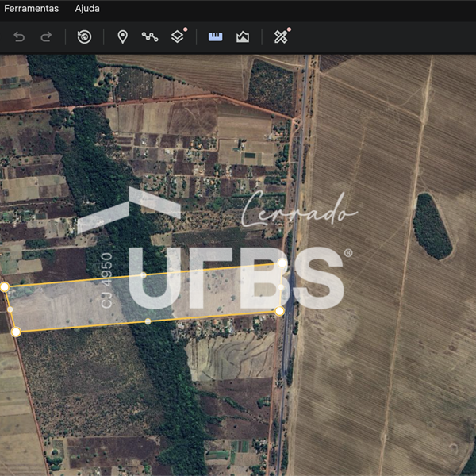
Task: Open the layers overlay icon
Action: coord(178,36)
